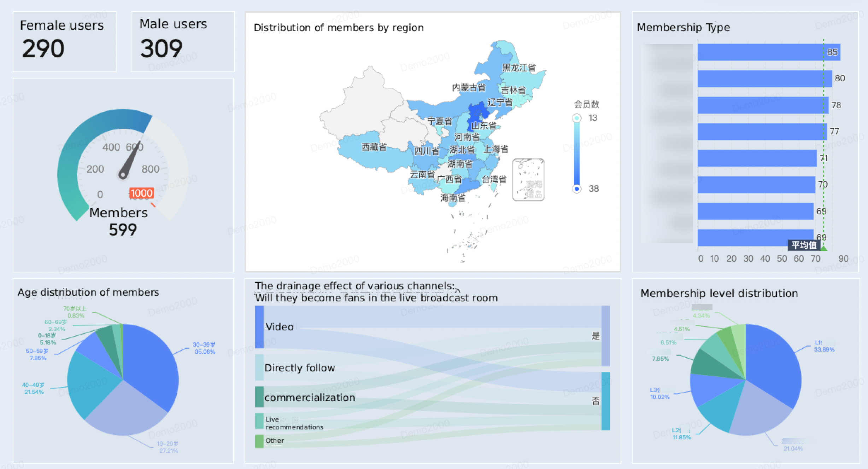The image size is (868, 469).
Task: Select the South China Sea islands inset map
Action: coord(528,180)
